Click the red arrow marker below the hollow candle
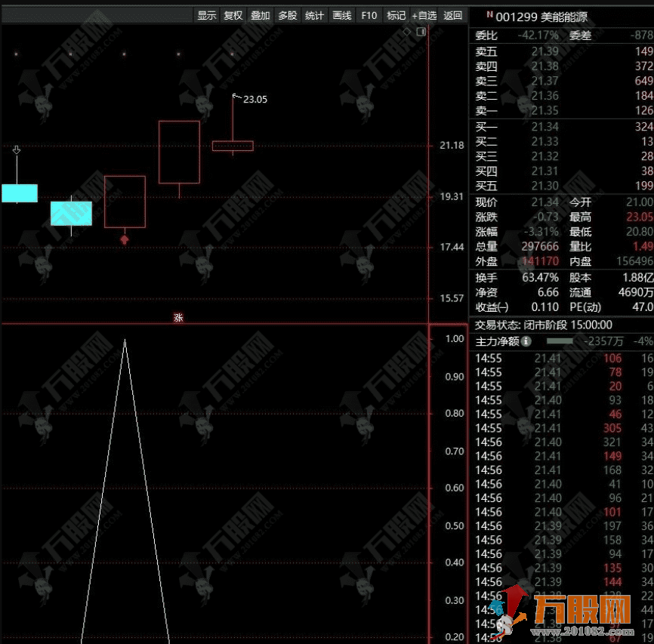Screen dimensions: 654x644 click(125, 239)
